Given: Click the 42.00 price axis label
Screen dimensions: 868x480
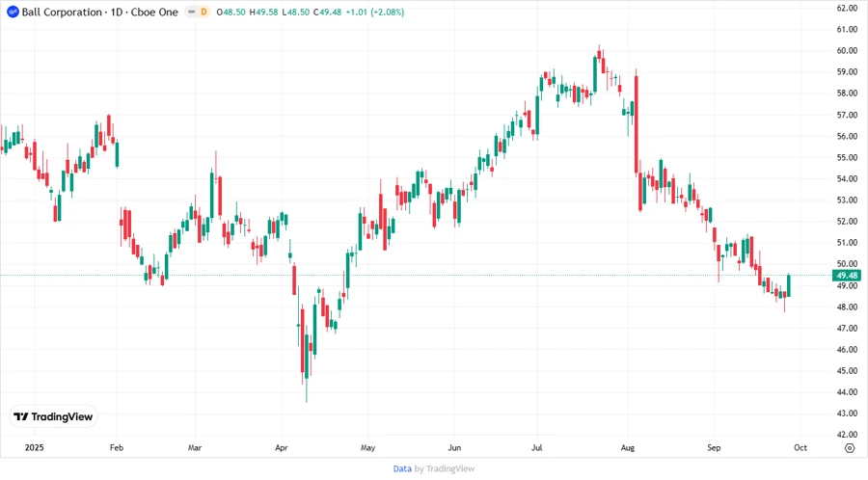Looking at the screenshot, I should click(x=847, y=435).
